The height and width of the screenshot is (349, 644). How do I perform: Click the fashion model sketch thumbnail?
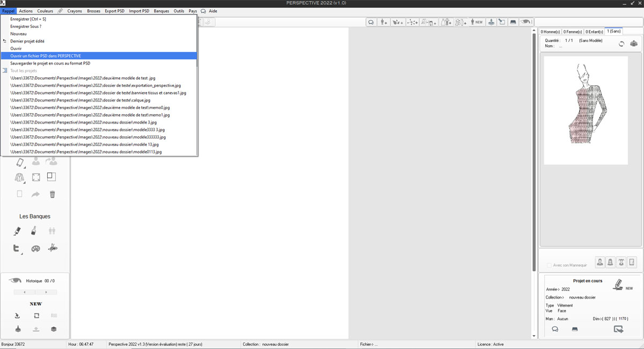586,110
